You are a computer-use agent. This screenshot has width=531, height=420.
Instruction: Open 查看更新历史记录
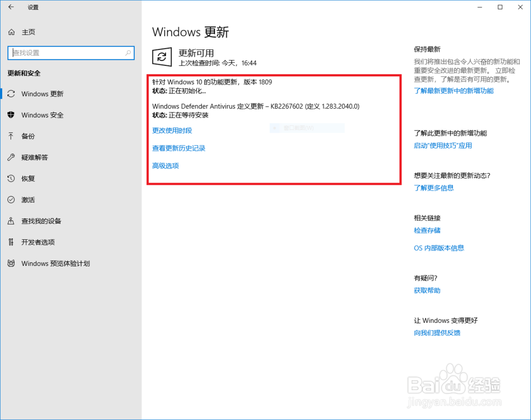[x=178, y=148]
